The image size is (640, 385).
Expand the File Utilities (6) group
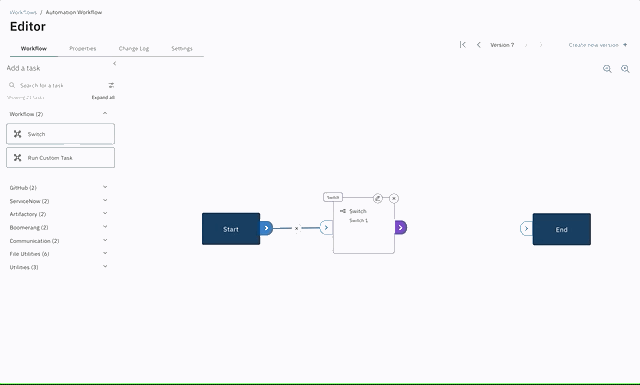point(105,254)
